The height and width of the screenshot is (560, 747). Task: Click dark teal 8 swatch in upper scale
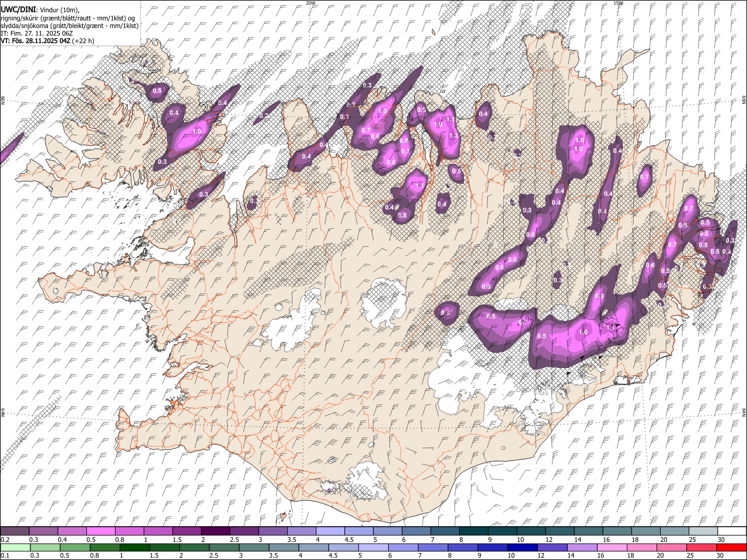pos(473,531)
